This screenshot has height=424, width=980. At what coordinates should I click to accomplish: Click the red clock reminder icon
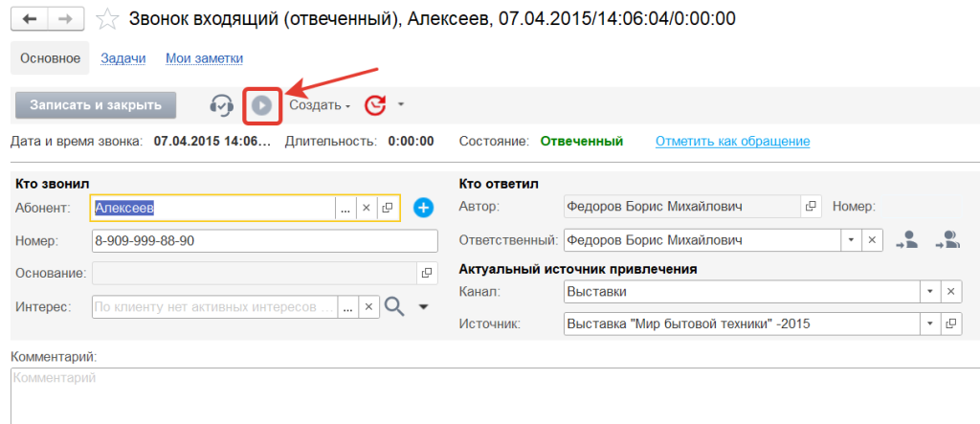[x=376, y=105]
